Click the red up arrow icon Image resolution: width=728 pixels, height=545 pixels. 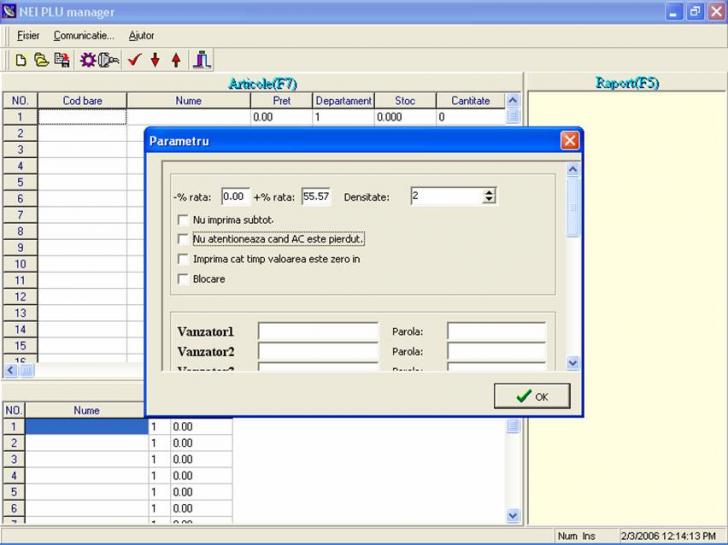(176, 60)
